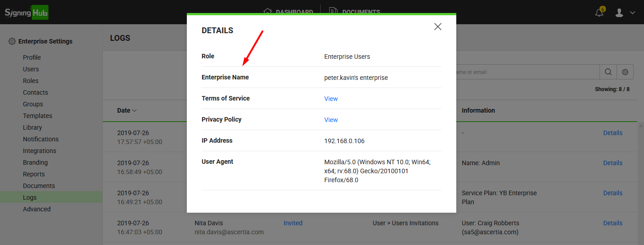This screenshot has width=644, height=245.
Task: Open the Roles settings section
Action: [31, 81]
